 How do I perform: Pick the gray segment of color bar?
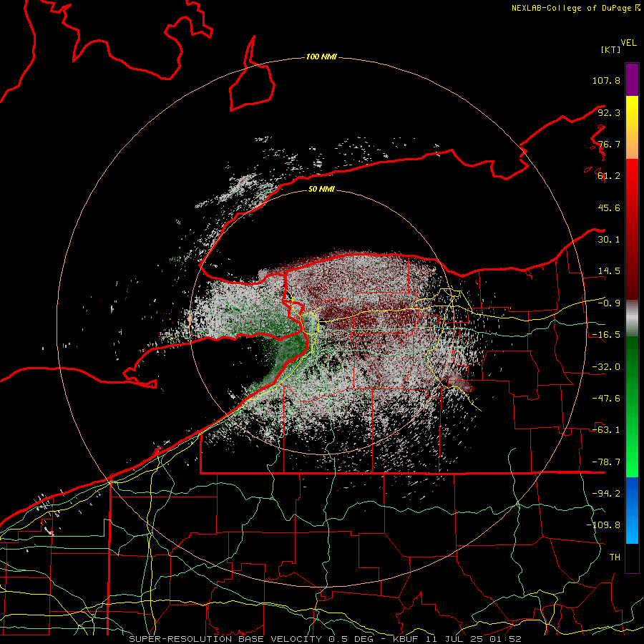(632, 318)
